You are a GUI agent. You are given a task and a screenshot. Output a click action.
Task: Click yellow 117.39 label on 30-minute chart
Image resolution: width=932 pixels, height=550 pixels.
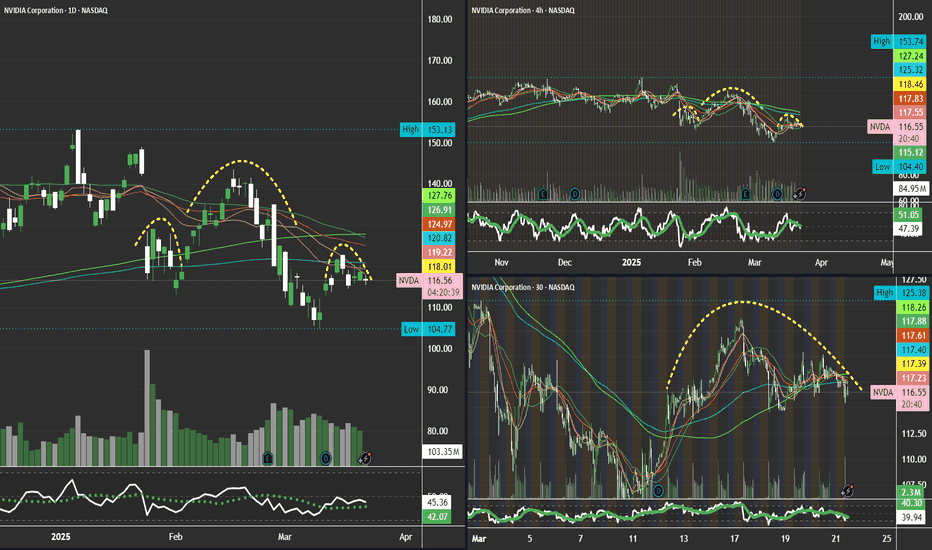(x=913, y=364)
